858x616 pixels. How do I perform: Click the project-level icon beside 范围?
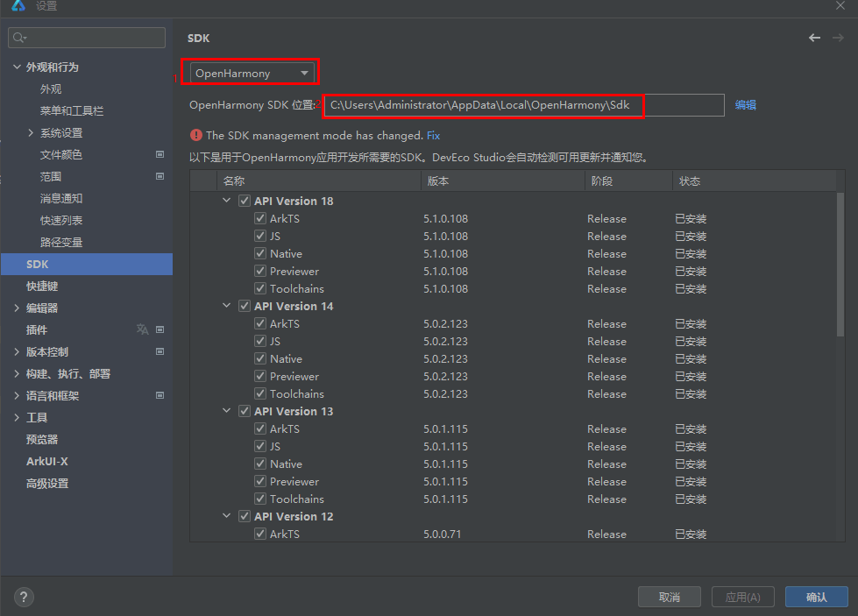point(160,176)
